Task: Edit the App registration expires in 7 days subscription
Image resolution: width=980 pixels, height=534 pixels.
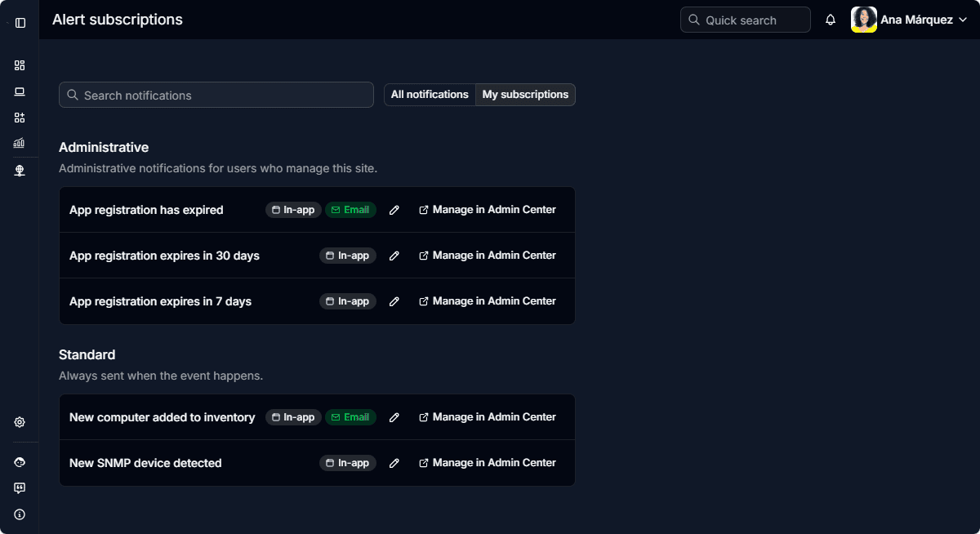Action: [x=394, y=301]
